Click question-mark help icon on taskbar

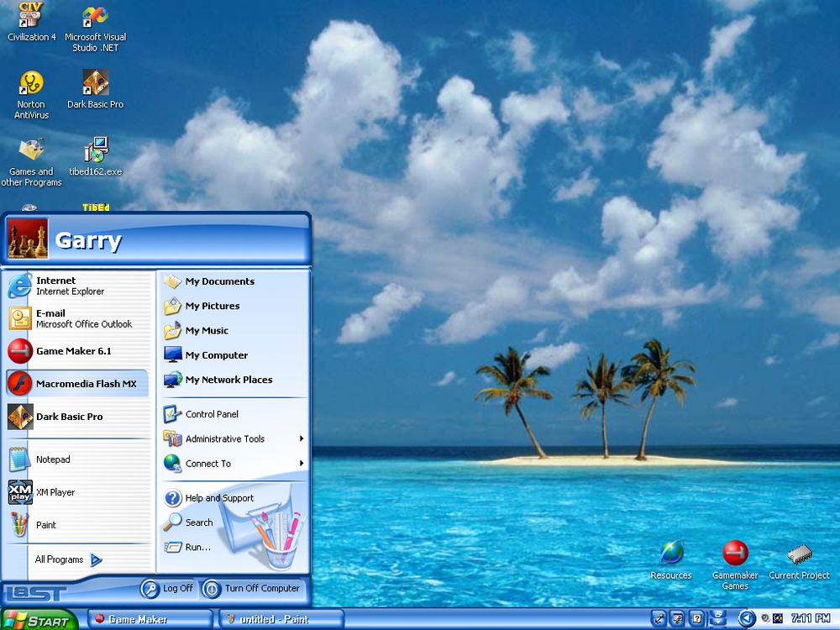tap(696, 618)
